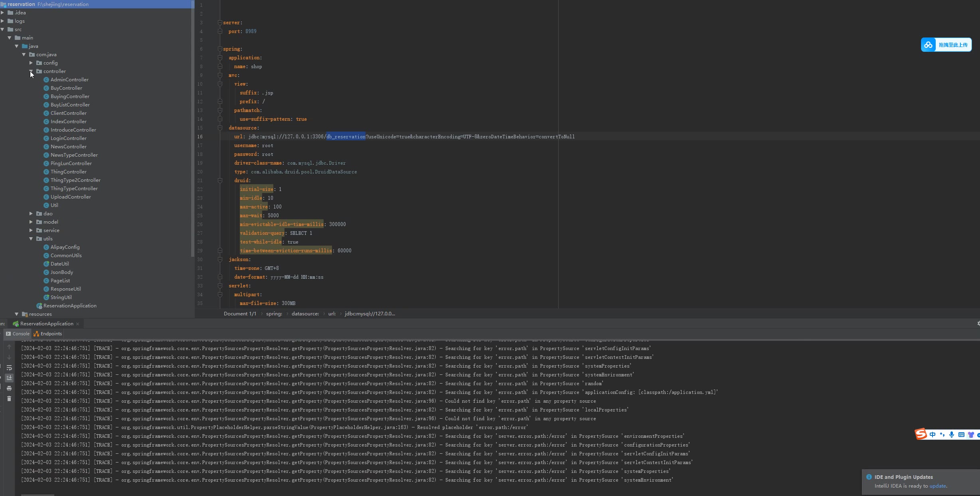Open BuyController class
This screenshot has width=980, height=496.
pyautogui.click(x=66, y=88)
